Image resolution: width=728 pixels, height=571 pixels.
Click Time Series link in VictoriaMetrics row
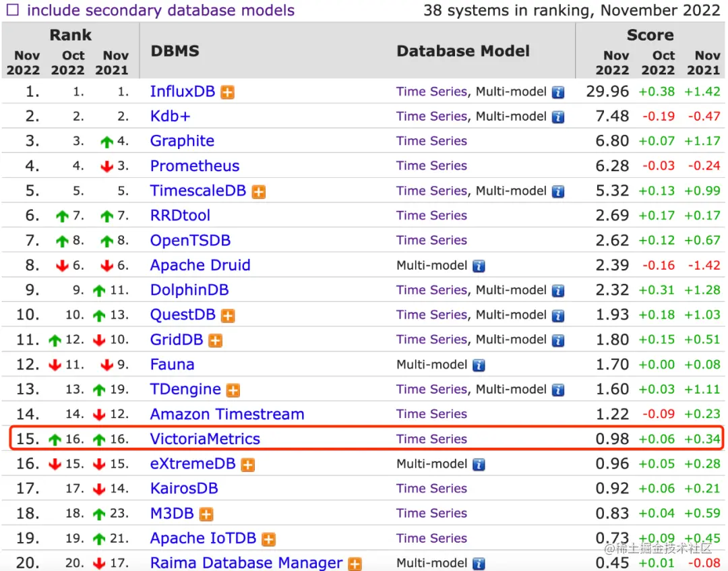click(x=431, y=439)
